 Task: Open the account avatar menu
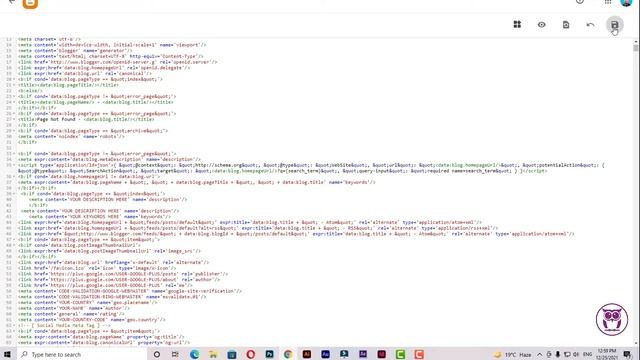click(x=626, y=2)
